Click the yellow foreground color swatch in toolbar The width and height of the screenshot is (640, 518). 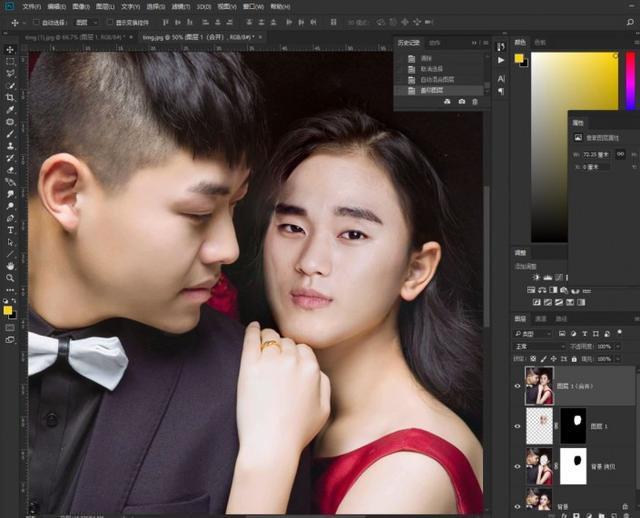pyautogui.click(x=8, y=311)
